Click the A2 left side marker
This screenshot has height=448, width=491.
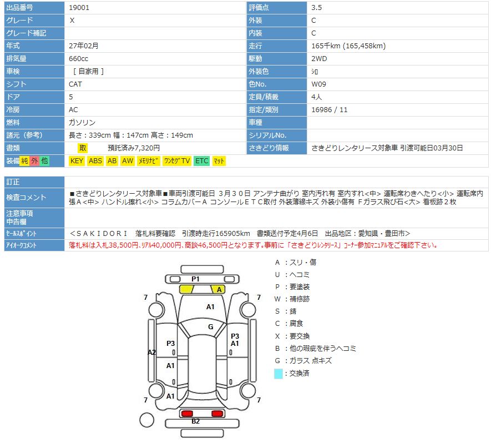pos(151,352)
